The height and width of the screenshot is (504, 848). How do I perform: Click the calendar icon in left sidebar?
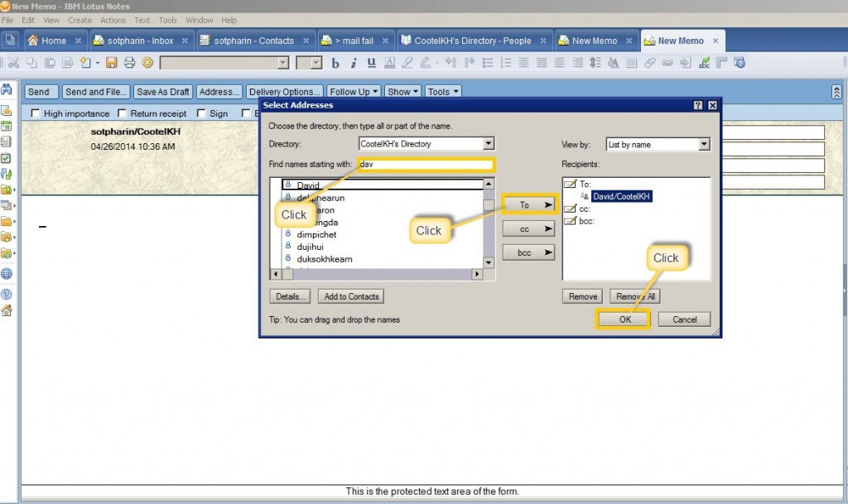click(x=7, y=126)
